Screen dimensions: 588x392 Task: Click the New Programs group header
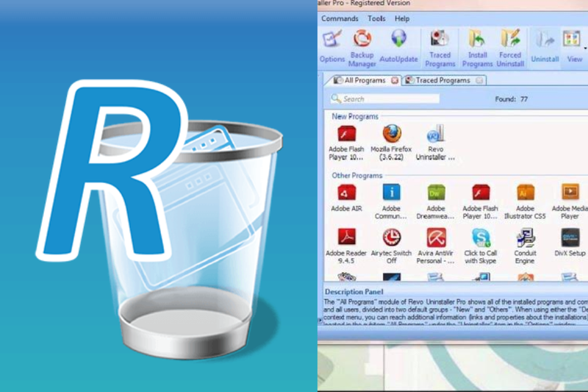355,117
